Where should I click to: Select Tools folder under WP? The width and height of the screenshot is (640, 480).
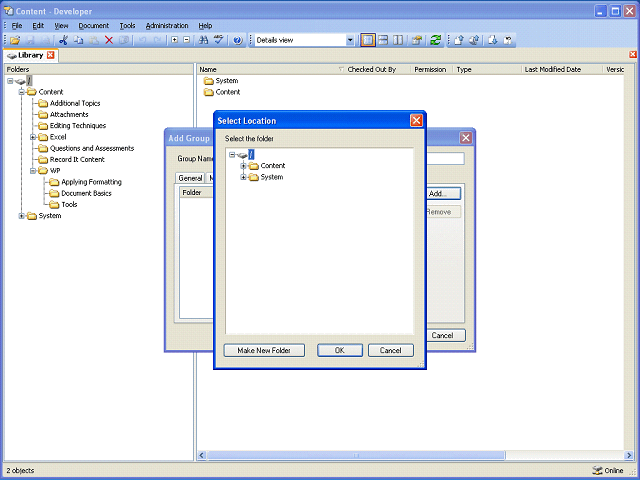tap(69, 204)
